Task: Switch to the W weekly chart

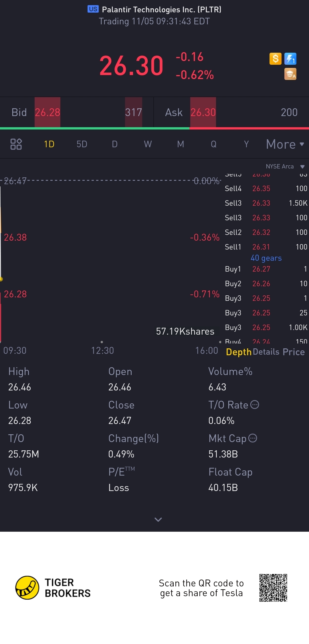Action: coord(148,144)
